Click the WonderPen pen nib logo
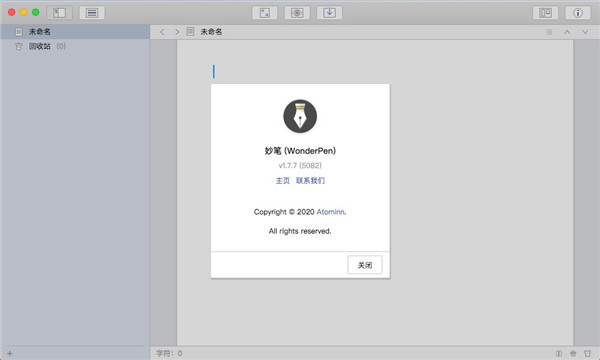 click(x=300, y=116)
